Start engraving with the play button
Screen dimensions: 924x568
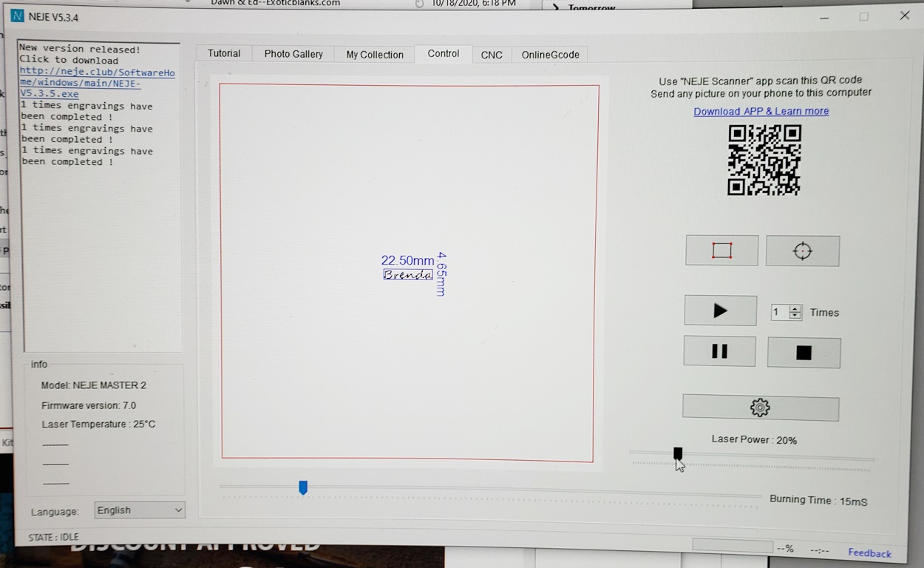click(720, 311)
